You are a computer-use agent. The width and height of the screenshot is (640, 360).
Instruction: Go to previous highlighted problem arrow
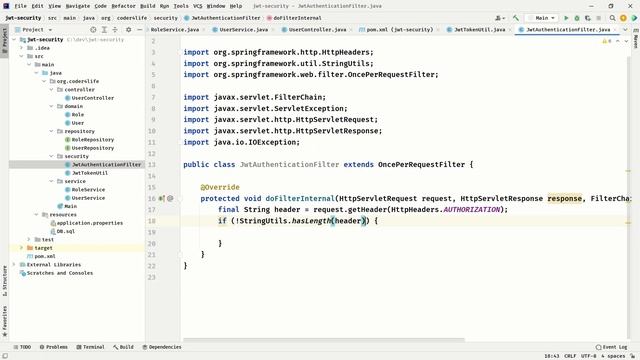coord(618,41)
